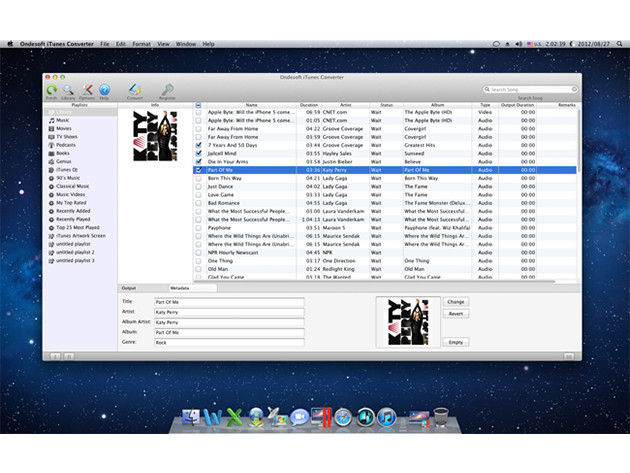Viewport: 630px width, 473px height.
Task: Click the song list horizontal scrollbar
Action: (x=376, y=282)
